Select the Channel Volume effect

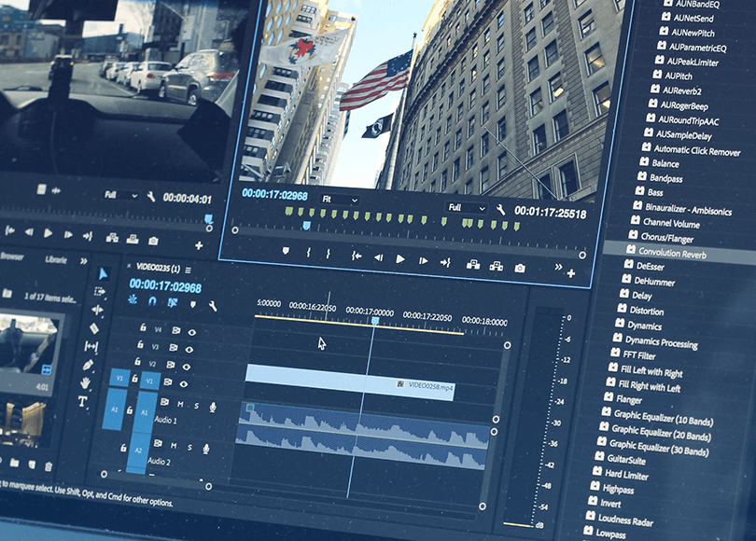point(671,223)
